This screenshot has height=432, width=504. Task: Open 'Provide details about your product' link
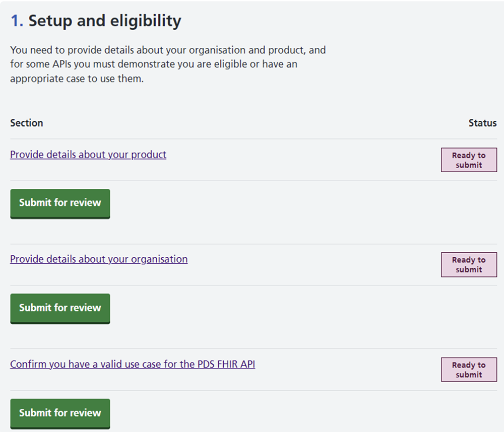point(88,155)
